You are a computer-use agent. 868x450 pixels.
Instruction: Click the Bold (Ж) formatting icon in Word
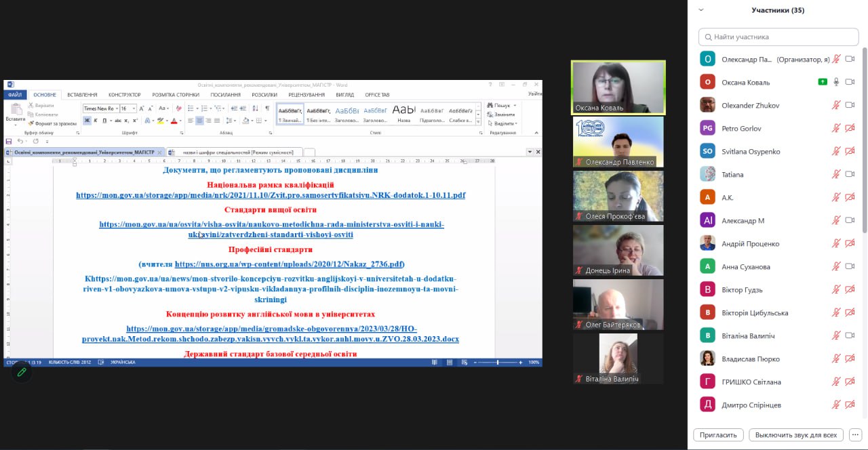coord(87,121)
